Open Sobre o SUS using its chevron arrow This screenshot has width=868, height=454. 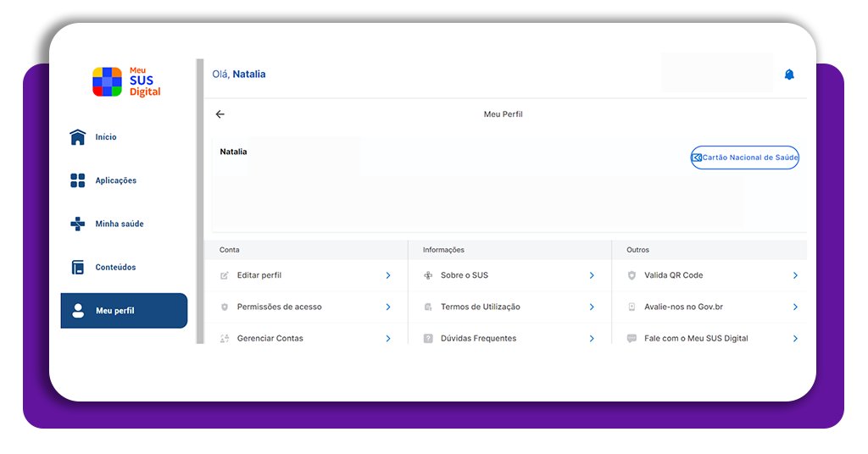point(592,275)
